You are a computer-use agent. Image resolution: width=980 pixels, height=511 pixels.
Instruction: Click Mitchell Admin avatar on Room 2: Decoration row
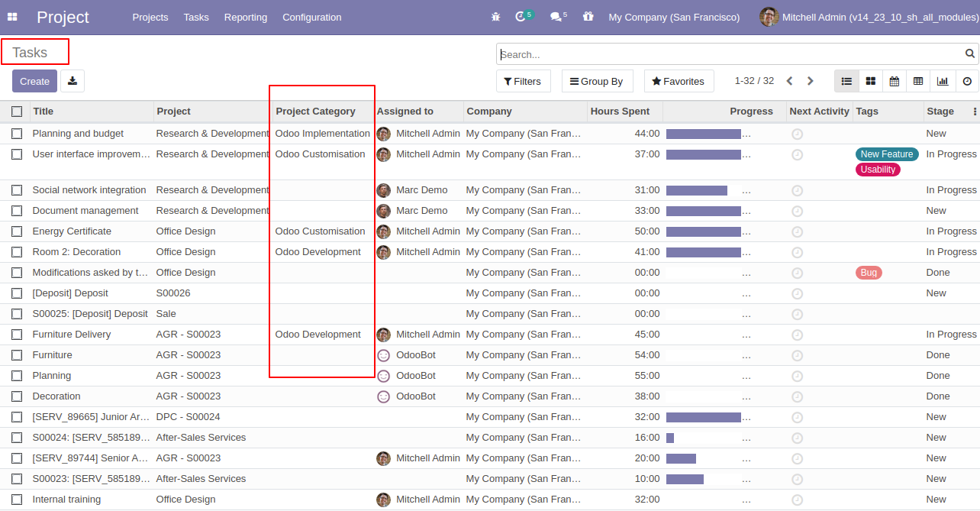coord(383,252)
